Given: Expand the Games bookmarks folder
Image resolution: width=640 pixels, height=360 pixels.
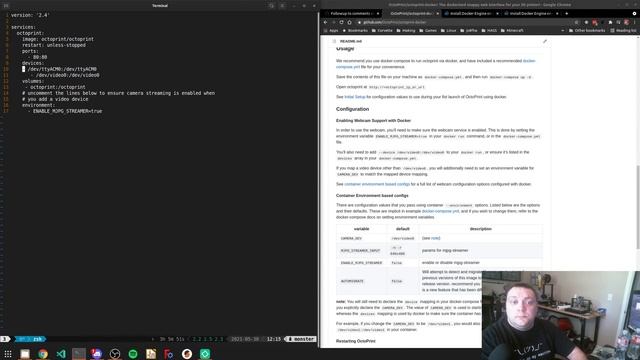Looking at the screenshot, I should tap(428, 31).
